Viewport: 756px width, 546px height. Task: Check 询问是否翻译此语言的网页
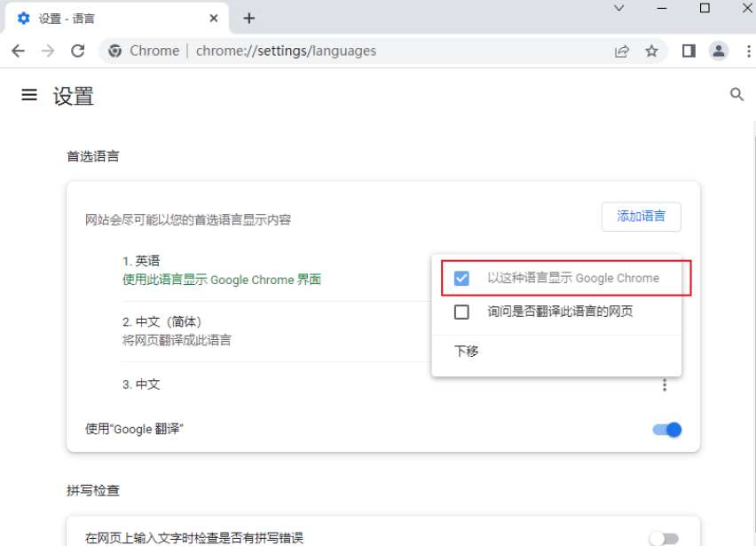461,312
